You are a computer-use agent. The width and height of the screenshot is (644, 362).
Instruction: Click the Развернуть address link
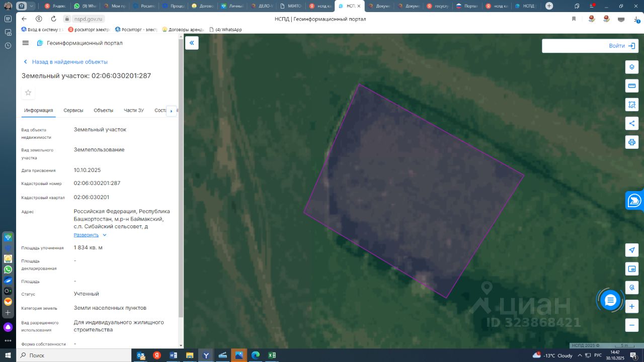point(86,235)
